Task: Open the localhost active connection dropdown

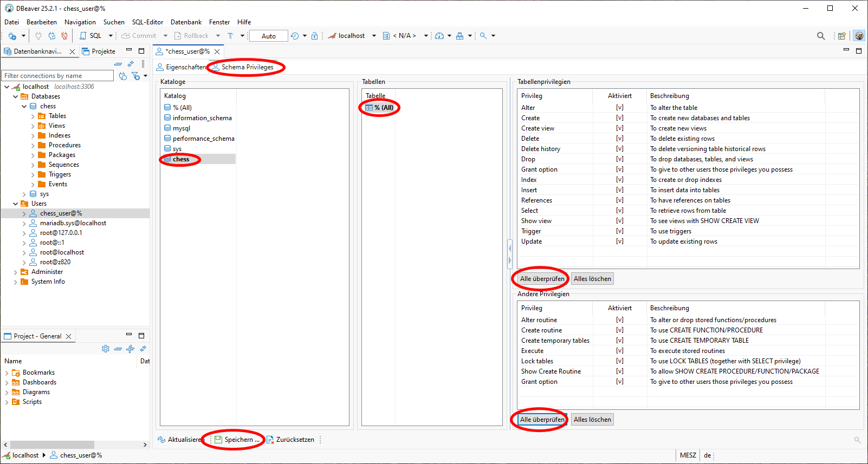Action: (352, 36)
